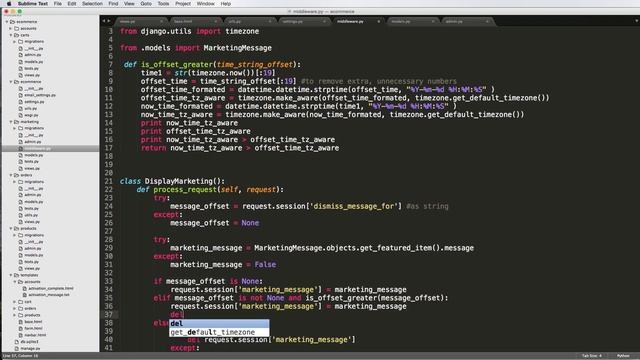This screenshot has height=360, width=640.
Task: Click 'def is_offset_greater' on line 7
Action: (169, 64)
